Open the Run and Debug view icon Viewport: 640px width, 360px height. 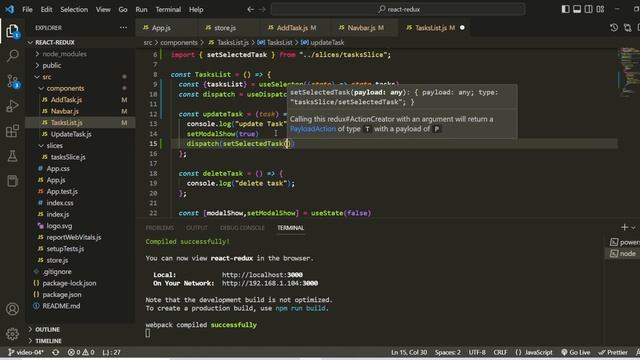pos(12,106)
